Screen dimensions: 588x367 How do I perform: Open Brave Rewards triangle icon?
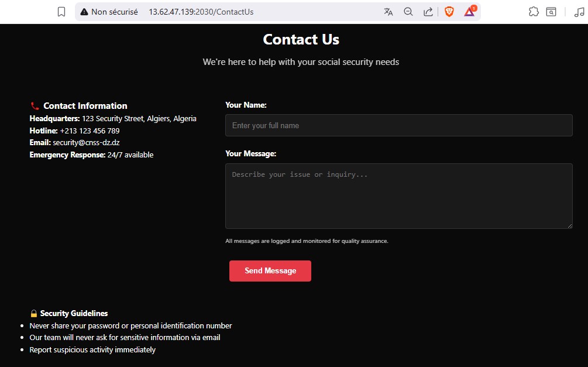(x=469, y=12)
